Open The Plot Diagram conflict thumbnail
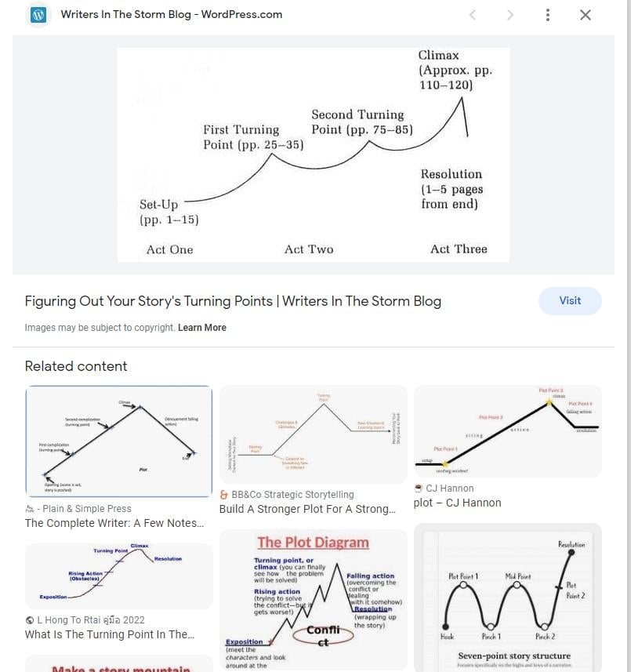Image resolution: width=631 pixels, height=672 pixels. pyautogui.click(x=313, y=599)
